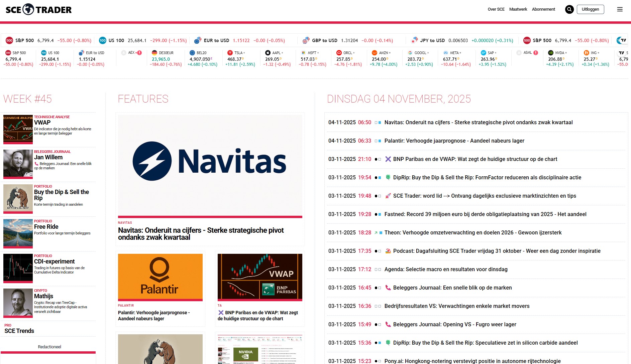Open the BNP Paribas VWAP feature card headline
This screenshot has height=364, width=631.
(258, 316)
